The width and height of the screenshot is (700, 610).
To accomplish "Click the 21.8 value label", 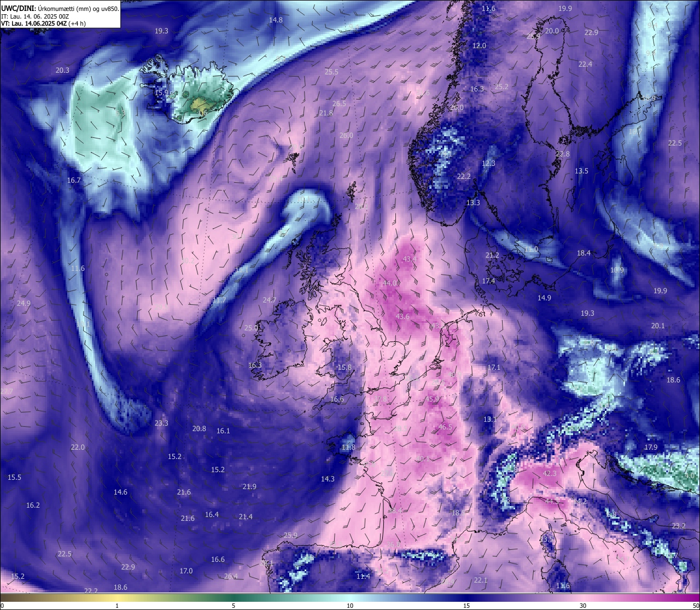I will [326, 113].
